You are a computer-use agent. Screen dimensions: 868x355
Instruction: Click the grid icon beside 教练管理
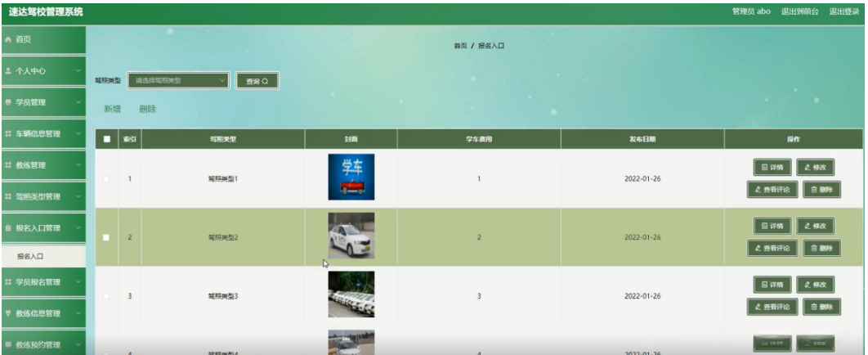point(7,165)
